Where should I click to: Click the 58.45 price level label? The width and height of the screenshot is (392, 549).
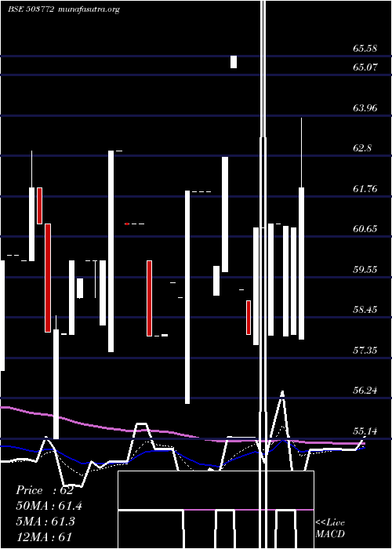(x=365, y=310)
